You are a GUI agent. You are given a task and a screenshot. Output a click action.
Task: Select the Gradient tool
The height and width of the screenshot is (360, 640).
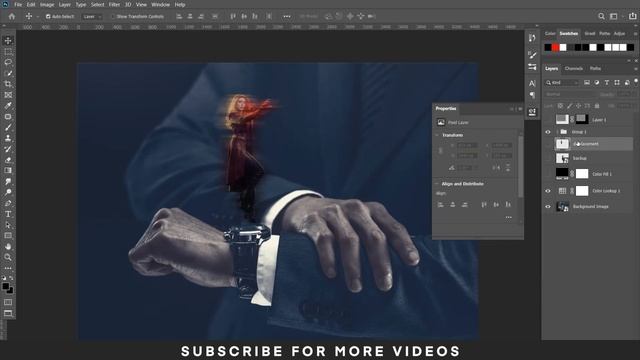pos(8,171)
